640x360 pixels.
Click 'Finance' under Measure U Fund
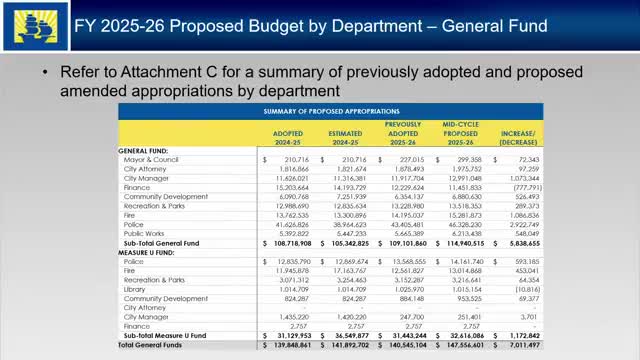pos(137,327)
